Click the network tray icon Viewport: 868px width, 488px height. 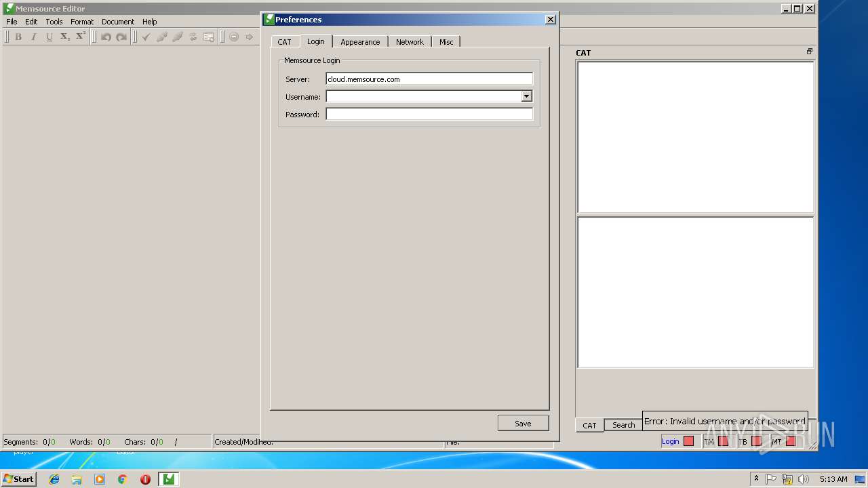click(x=787, y=479)
